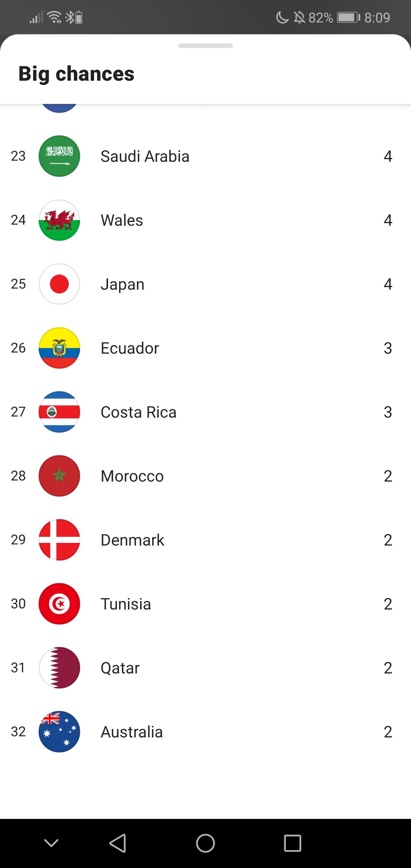411x868 pixels.
Task: Select the Denmark flag icon
Action: (59, 540)
